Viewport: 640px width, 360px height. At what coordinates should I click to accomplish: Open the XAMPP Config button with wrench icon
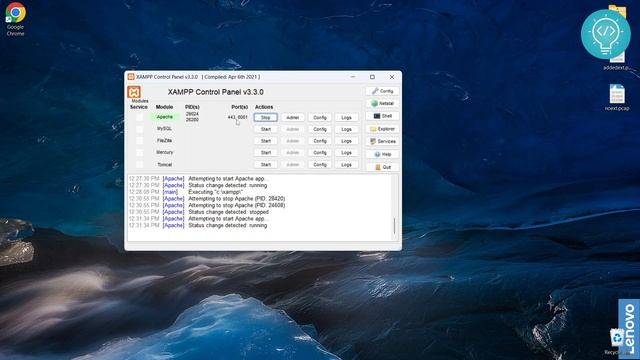pos(382,91)
